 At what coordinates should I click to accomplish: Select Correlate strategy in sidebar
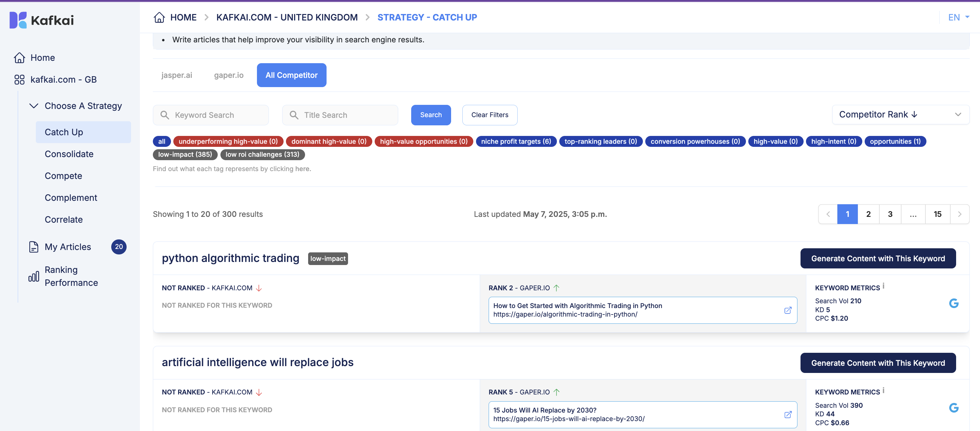[x=63, y=219]
